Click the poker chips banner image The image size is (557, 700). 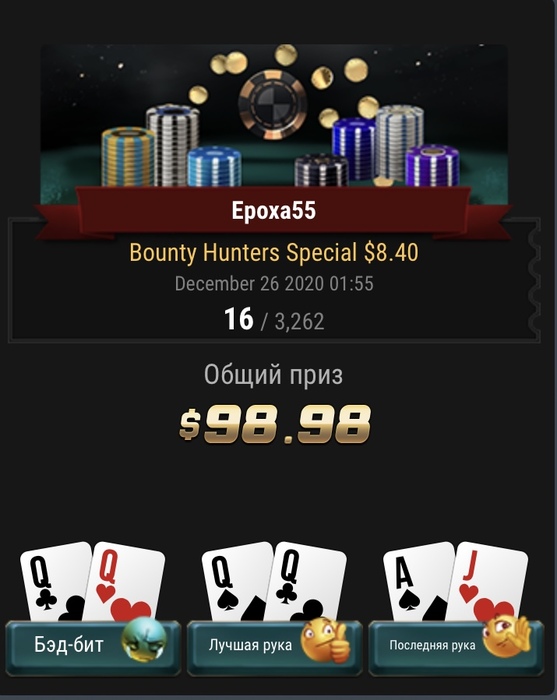click(x=274, y=124)
